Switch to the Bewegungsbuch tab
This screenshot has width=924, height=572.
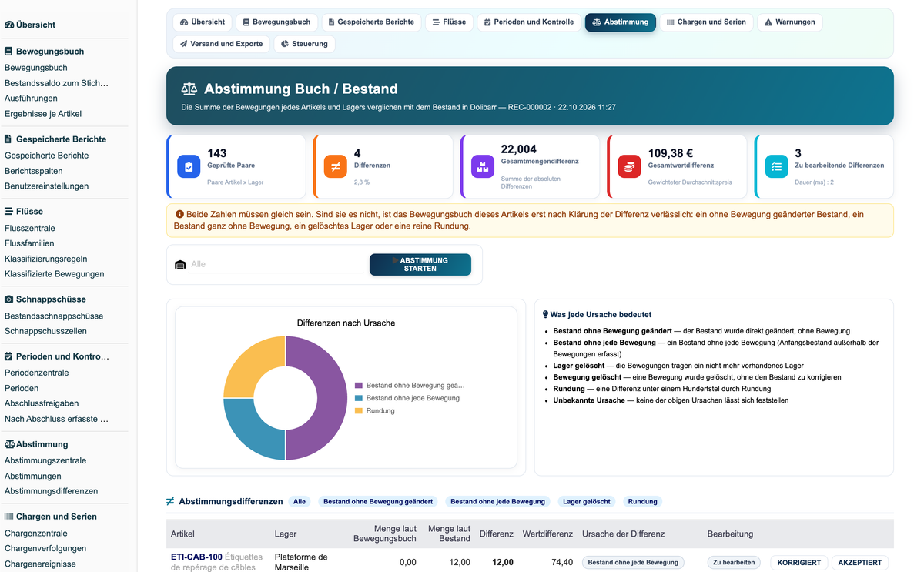pos(276,22)
